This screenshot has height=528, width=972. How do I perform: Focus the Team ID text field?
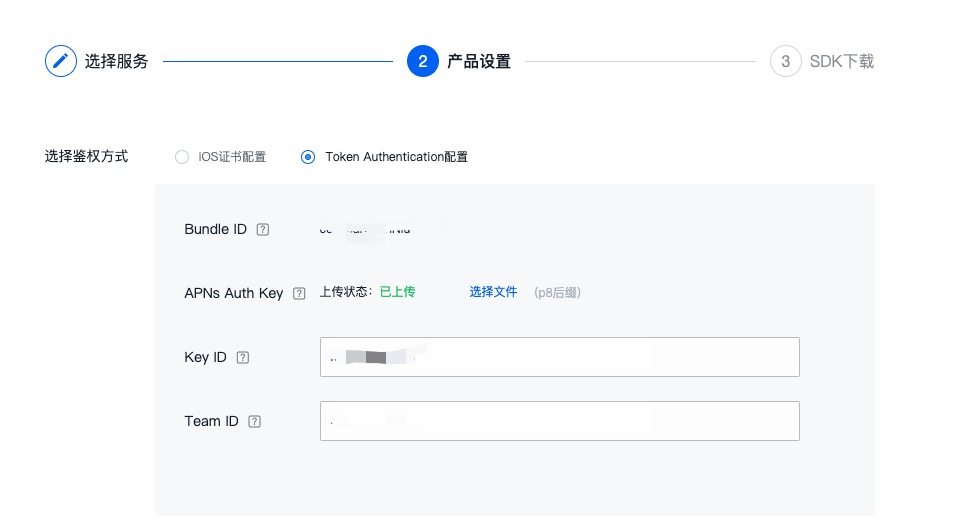[560, 421]
